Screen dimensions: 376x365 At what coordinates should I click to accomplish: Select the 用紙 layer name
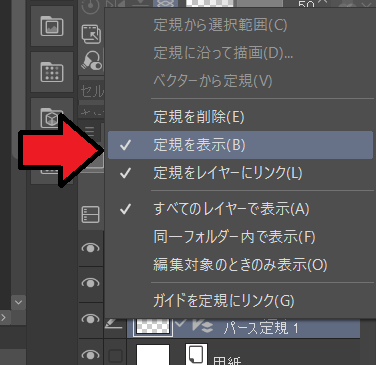tap(227, 361)
